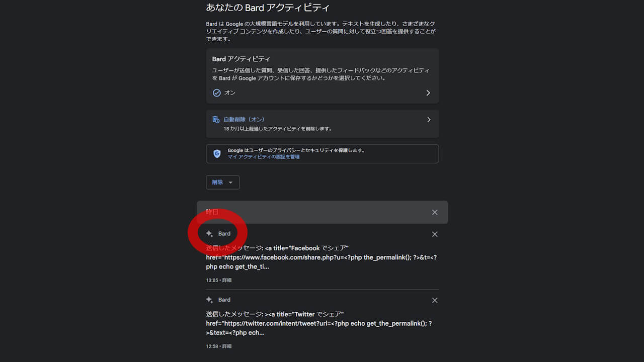
Task: Open the Bard アクティビティ on/off setting (オン)
Action: pyautogui.click(x=230, y=93)
